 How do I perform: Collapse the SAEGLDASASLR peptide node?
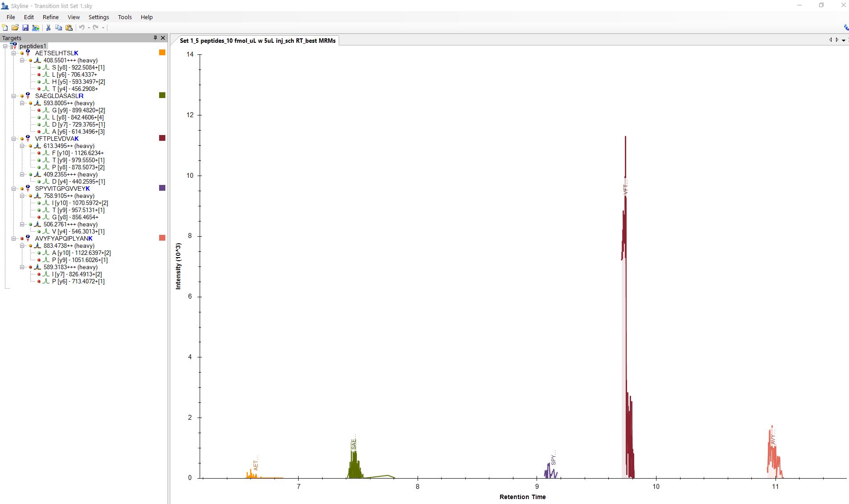coord(14,96)
